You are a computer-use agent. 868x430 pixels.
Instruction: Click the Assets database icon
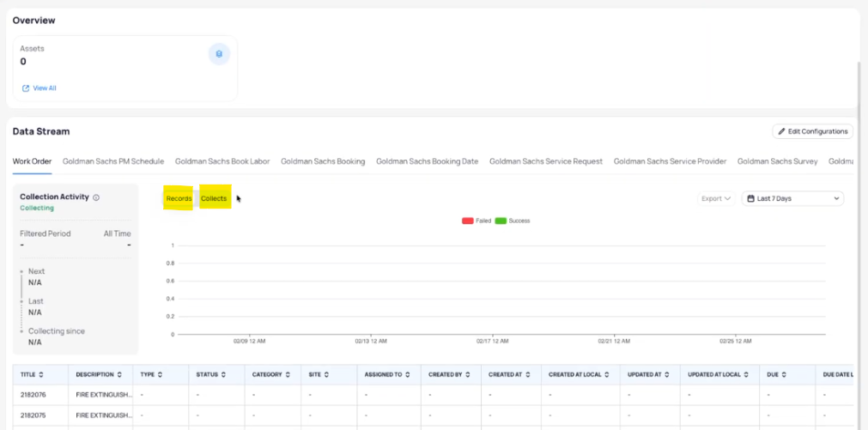[x=219, y=54]
